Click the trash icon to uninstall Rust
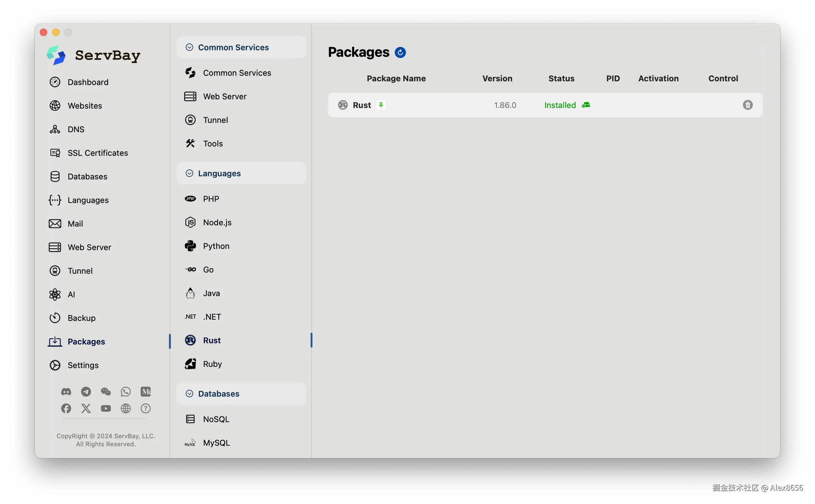 pos(747,105)
